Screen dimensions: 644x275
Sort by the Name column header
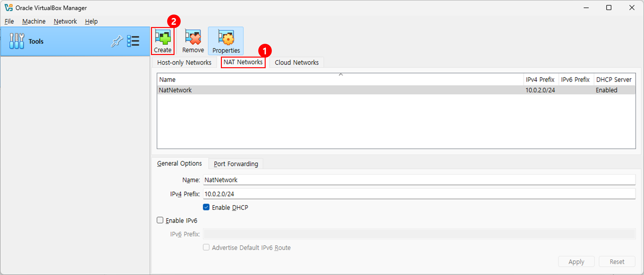340,79
